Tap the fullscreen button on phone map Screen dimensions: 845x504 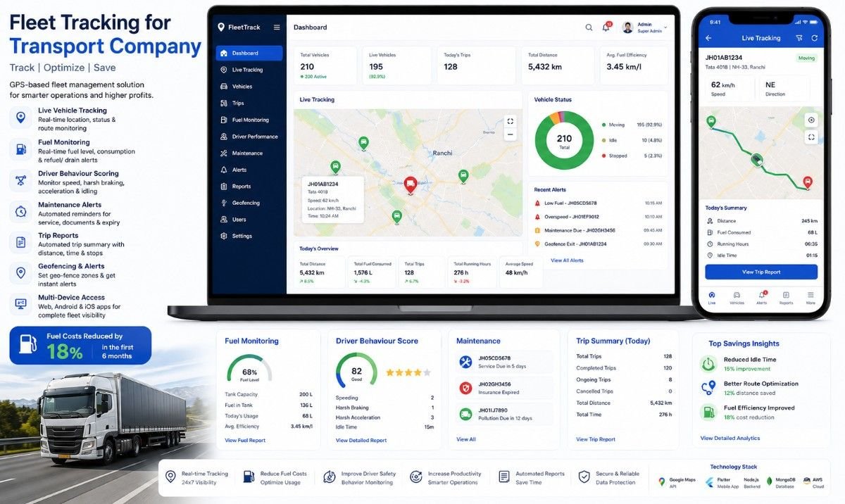click(x=811, y=137)
